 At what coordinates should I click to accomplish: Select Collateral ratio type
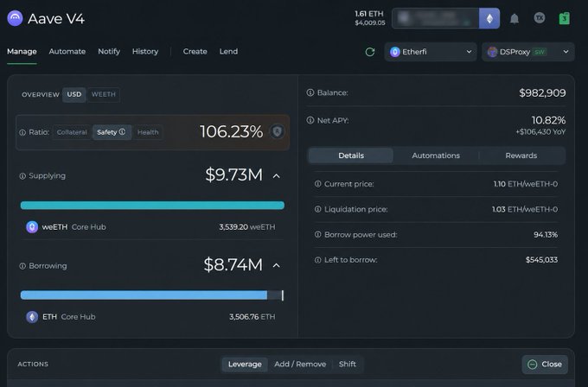pos(72,132)
